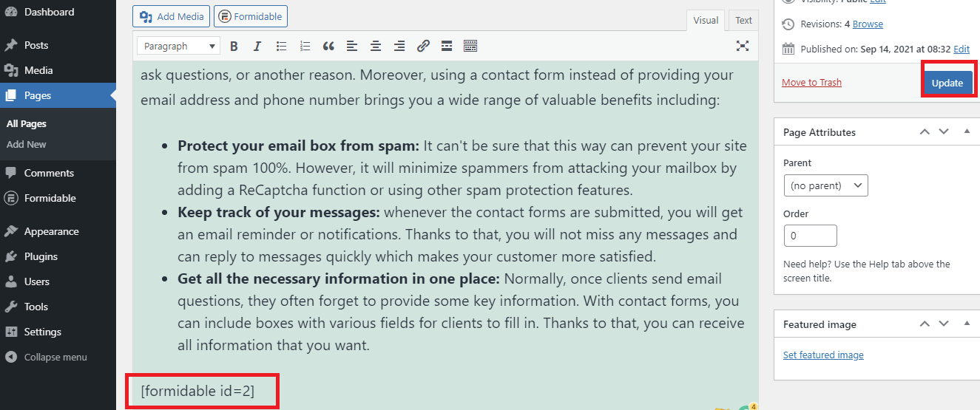Image resolution: width=980 pixels, height=410 pixels.
Task: Insert or edit link icon
Action: coord(423,46)
